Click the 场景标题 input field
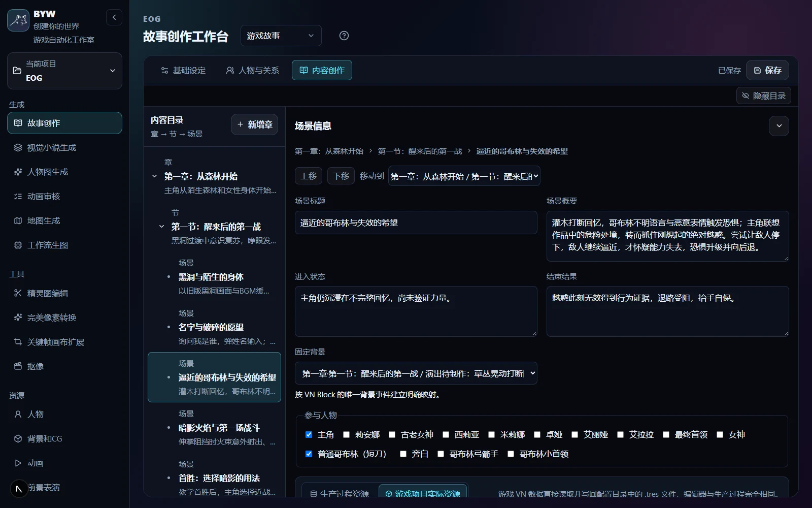Image resolution: width=812 pixels, height=508 pixels. click(x=416, y=223)
